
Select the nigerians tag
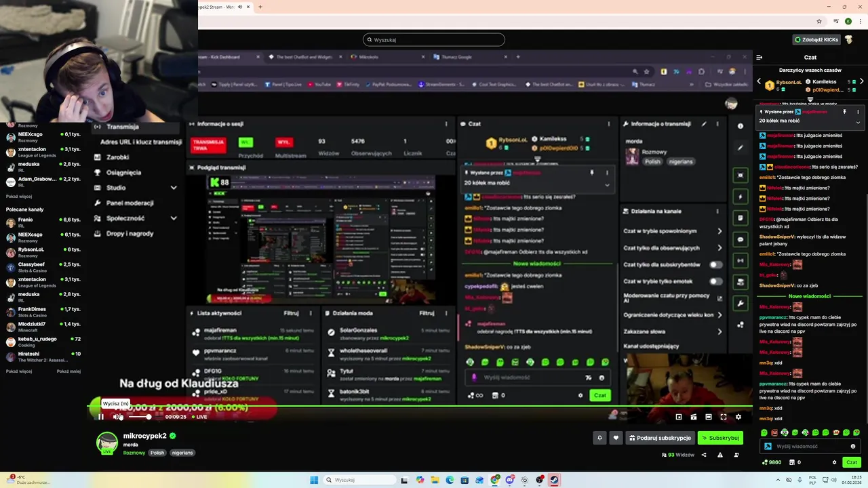182,453
